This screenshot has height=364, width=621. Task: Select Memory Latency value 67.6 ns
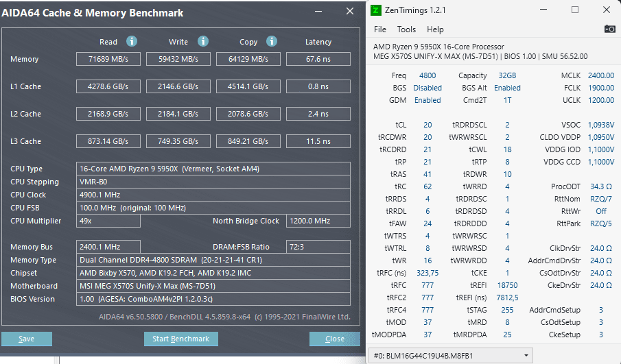click(318, 59)
